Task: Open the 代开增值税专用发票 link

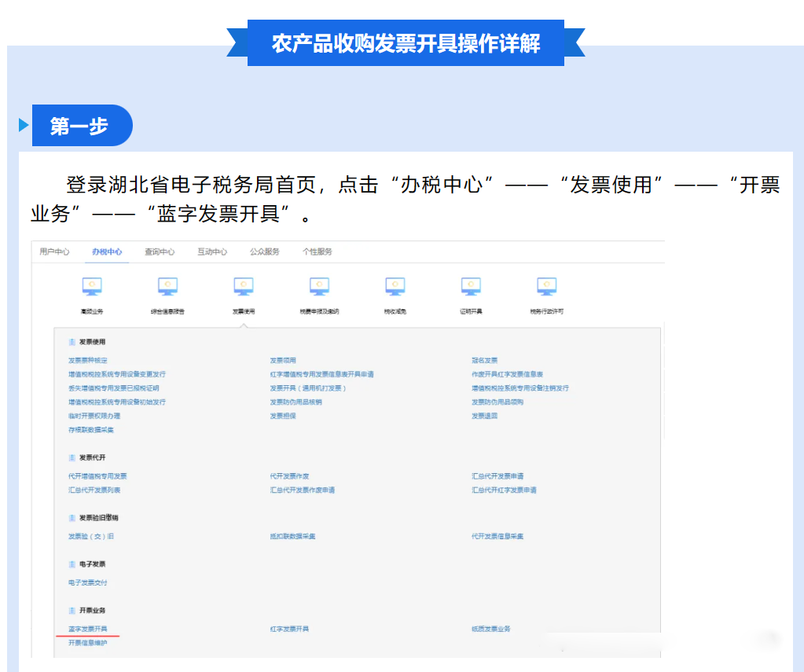Action: 97,476
